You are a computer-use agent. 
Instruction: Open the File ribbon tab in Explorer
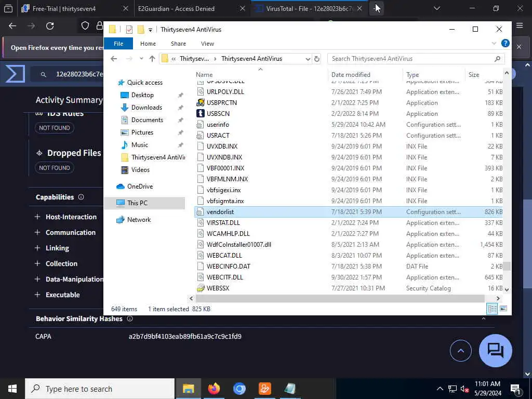coord(118,44)
